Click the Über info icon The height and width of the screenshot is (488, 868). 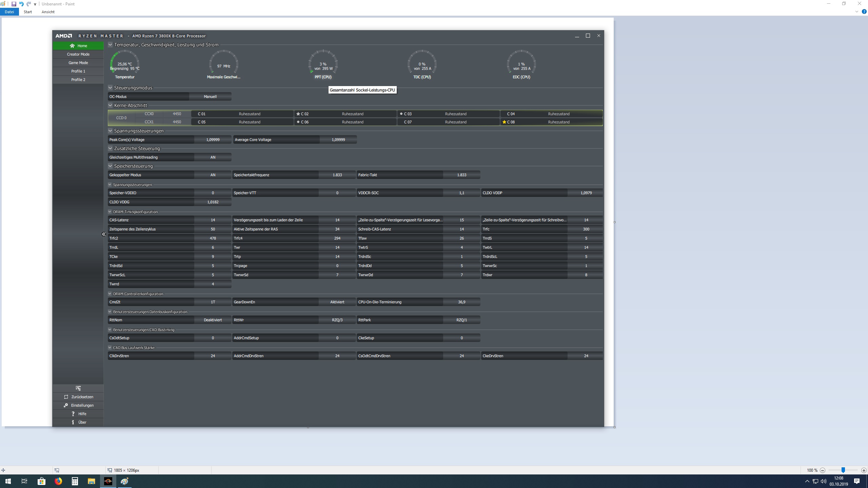click(73, 422)
